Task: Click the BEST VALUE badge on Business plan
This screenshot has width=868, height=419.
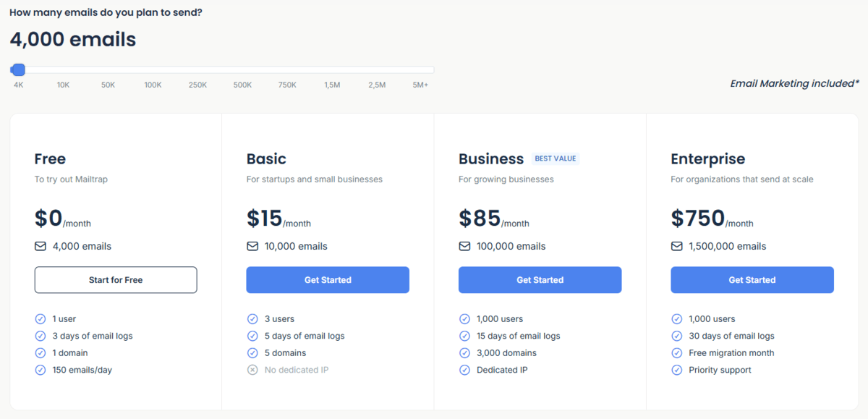Action: 556,158
